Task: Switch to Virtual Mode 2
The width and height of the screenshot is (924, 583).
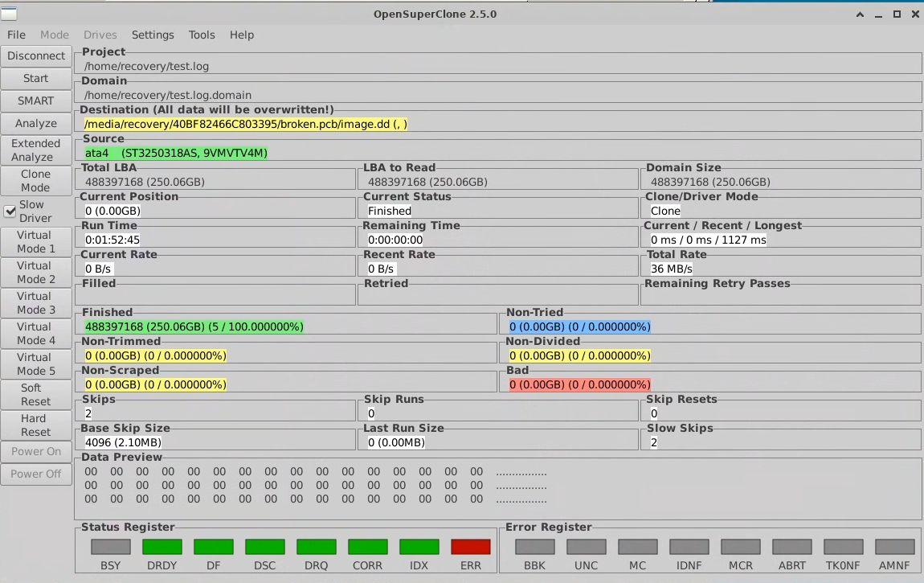Action: (36, 273)
